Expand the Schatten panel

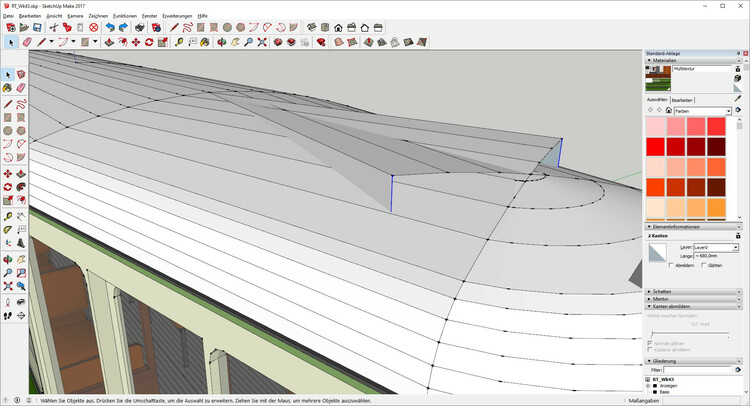pos(667,291)
